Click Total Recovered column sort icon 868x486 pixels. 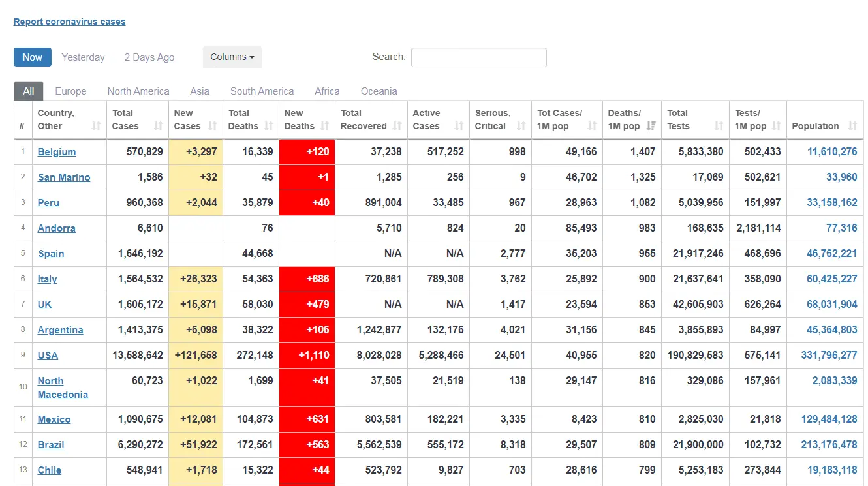[397, 126]
